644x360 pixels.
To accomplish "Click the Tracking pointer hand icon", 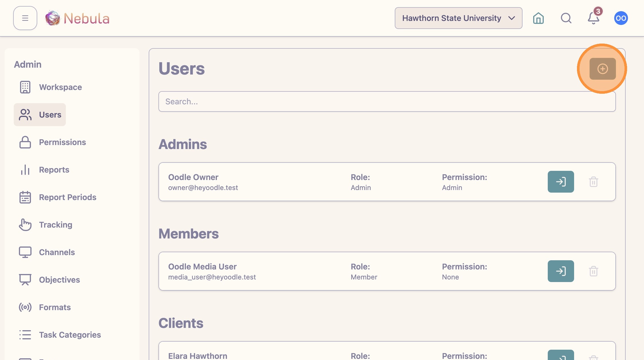I will point(25,225).
